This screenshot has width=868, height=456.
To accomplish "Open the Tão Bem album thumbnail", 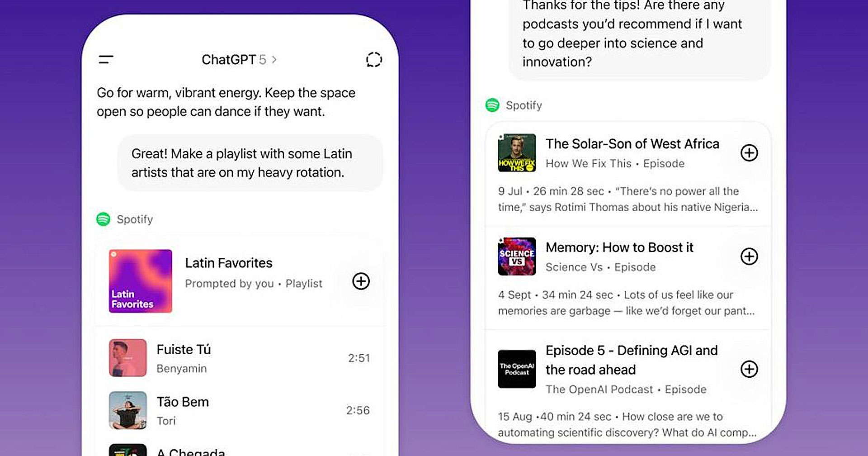I will (x=128, y=410).
